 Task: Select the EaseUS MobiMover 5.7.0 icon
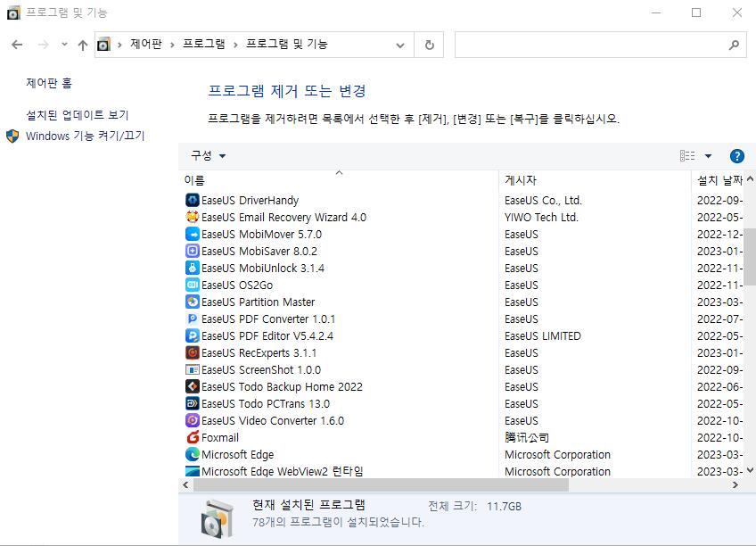pyautogui.click(x=192, y=234)
